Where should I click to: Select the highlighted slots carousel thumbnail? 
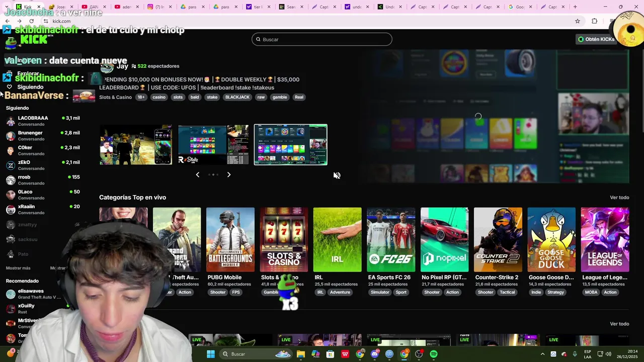(291, 145)
